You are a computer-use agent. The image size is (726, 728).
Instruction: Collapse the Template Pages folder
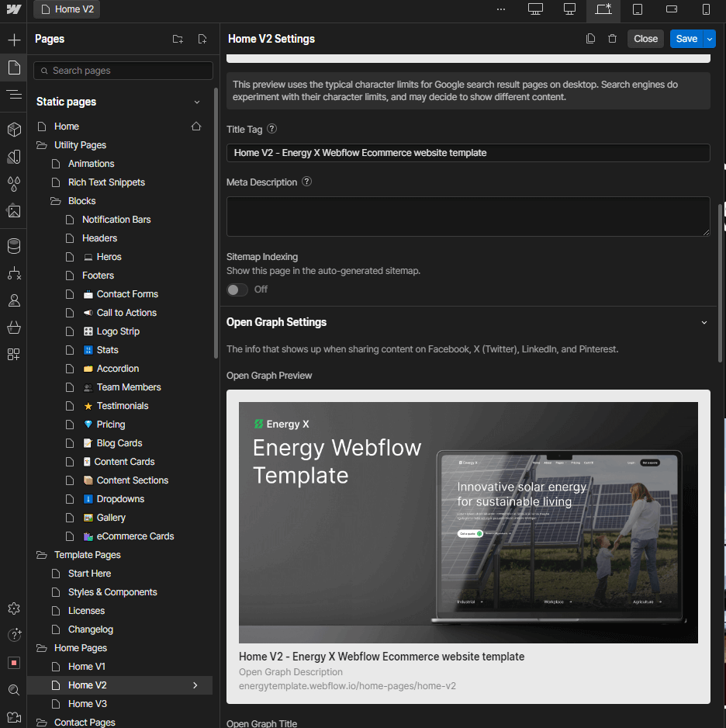[42, 555]
